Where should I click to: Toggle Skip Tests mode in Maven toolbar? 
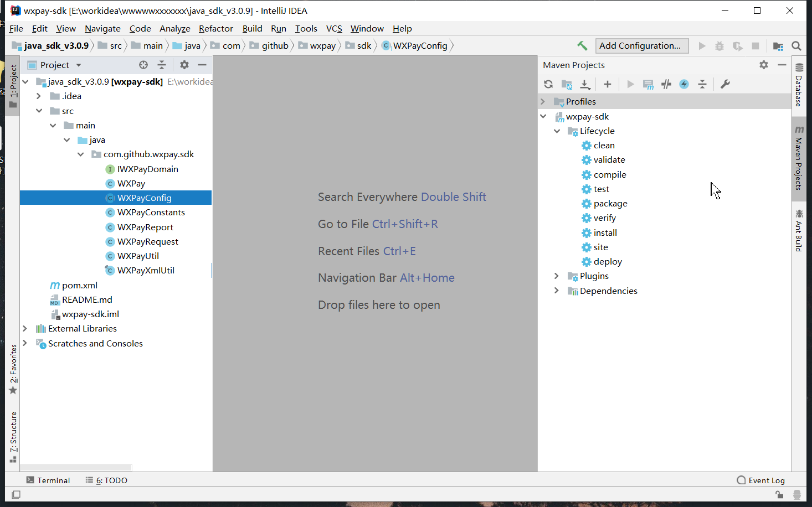(x=684, y=84)
